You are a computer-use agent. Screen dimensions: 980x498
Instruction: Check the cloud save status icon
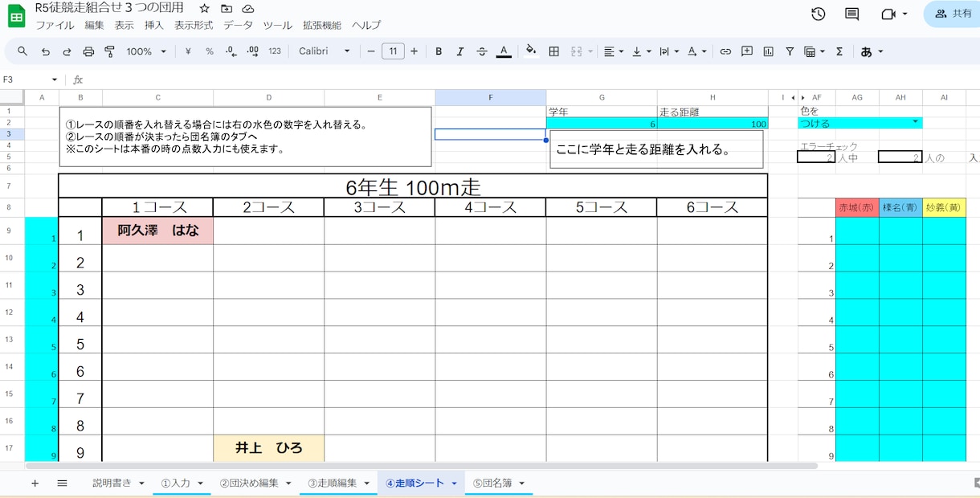(248, 8)
